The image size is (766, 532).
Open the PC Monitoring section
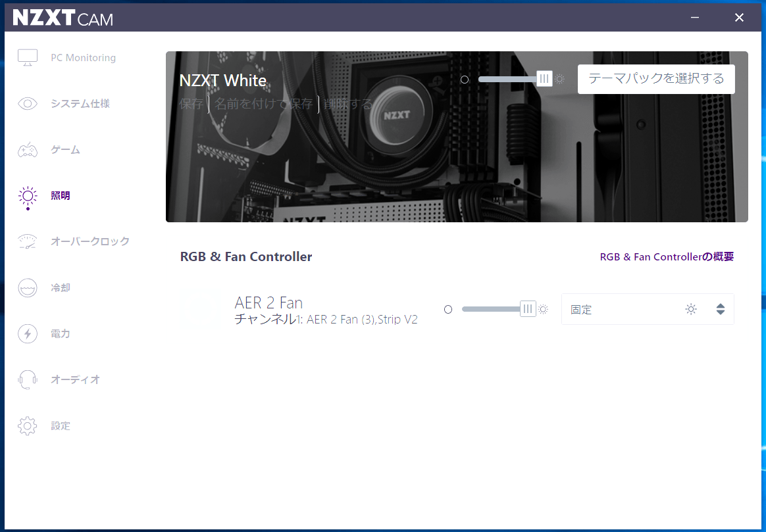[83, 58]
